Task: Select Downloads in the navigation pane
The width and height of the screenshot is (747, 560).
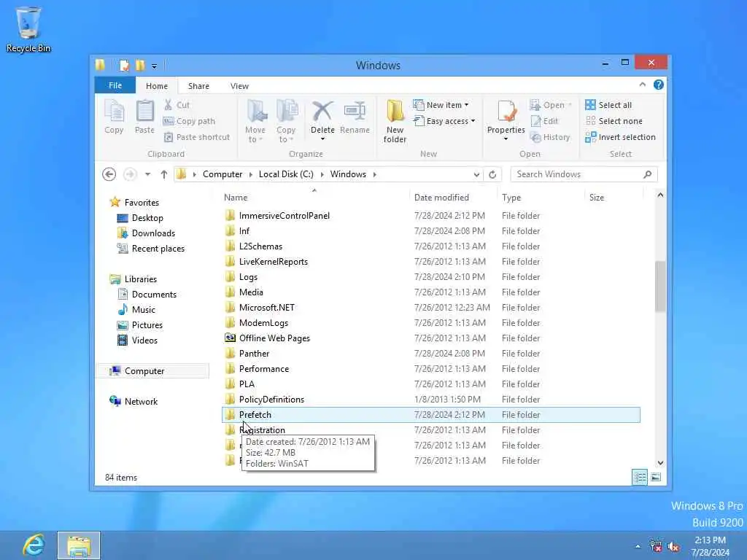Action: coord(146,233)
